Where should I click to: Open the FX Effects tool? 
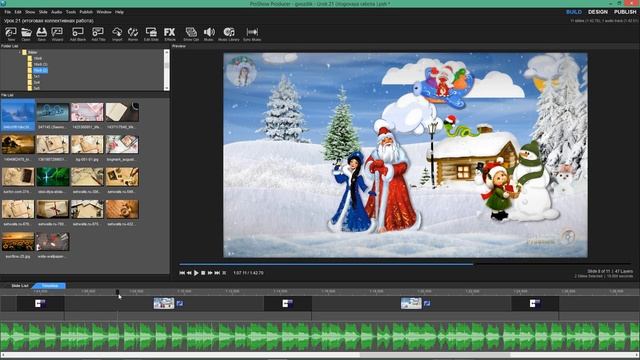(170, 34)
